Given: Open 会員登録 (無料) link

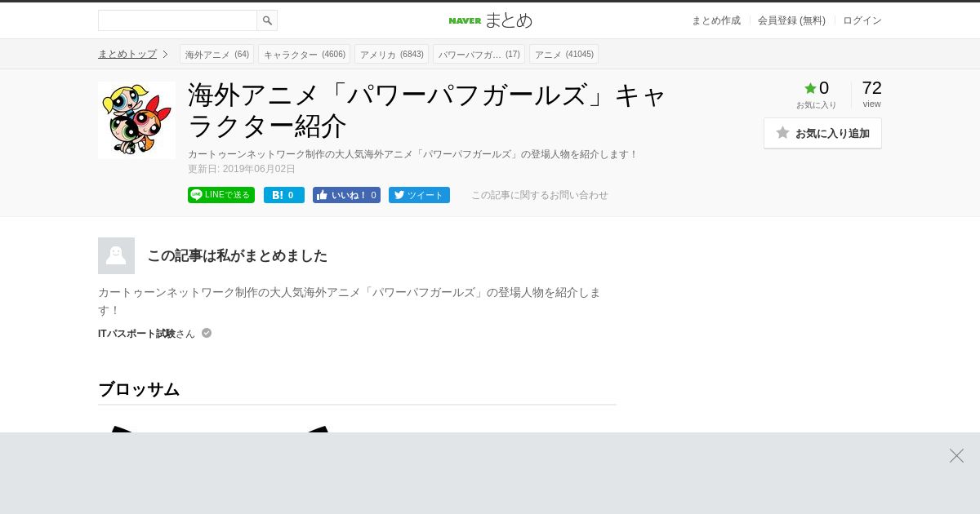Looking at the screenshot, I should click(x=791, y=20).
